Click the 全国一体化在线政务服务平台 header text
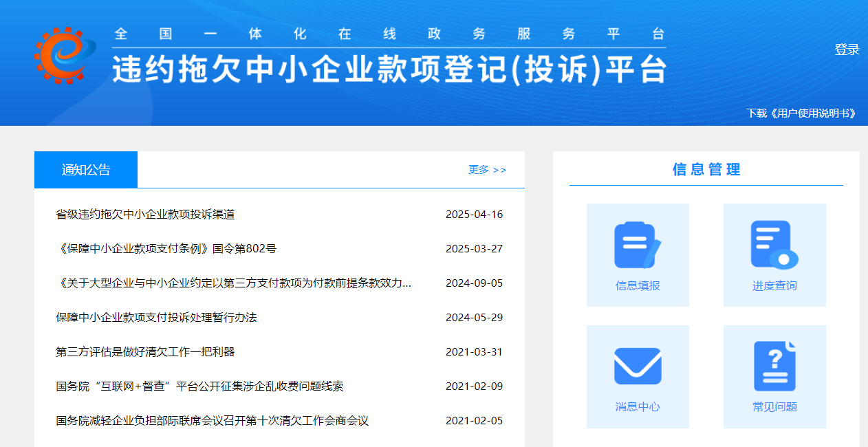868x447 pixels. pos(389,34)
